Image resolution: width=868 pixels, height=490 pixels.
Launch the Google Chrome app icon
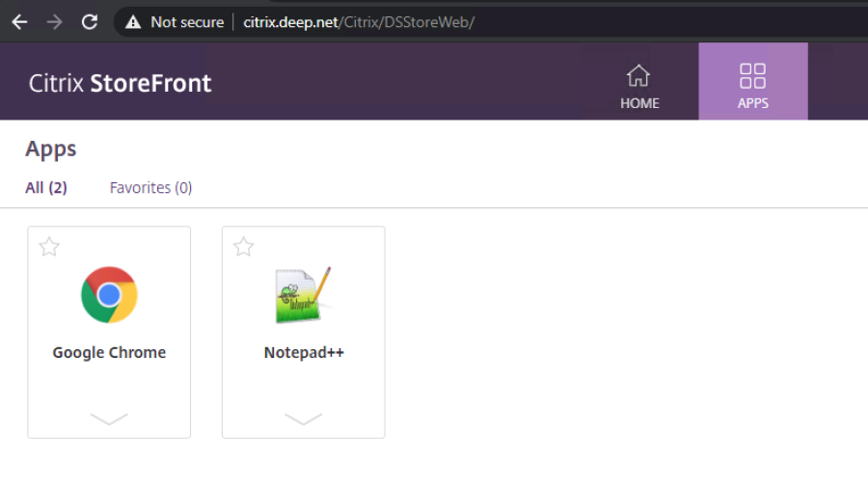click(x=109, y=294)
